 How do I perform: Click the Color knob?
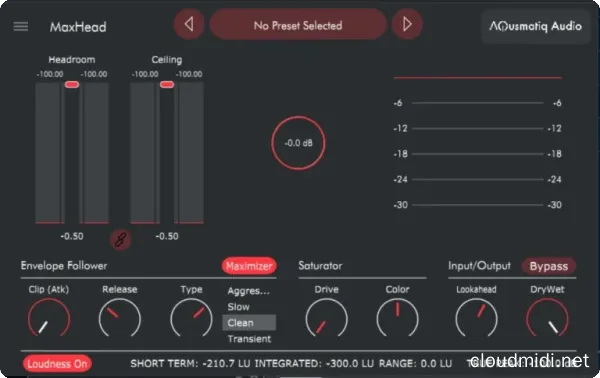pos(398,318)
